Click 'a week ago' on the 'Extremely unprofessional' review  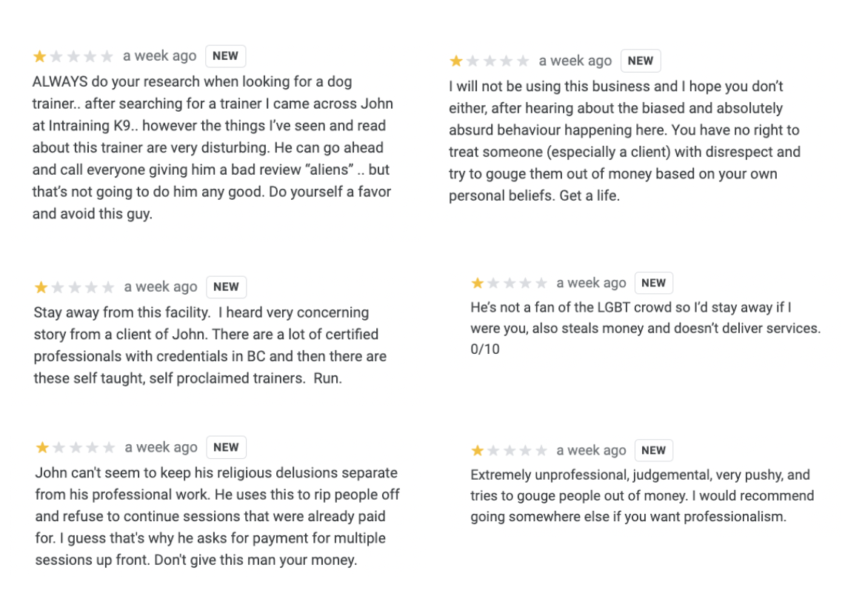[591, 451]
